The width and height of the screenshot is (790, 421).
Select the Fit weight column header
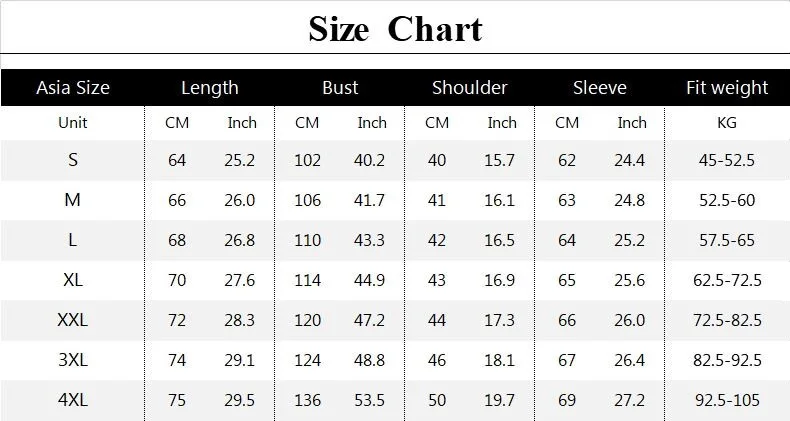727,88
